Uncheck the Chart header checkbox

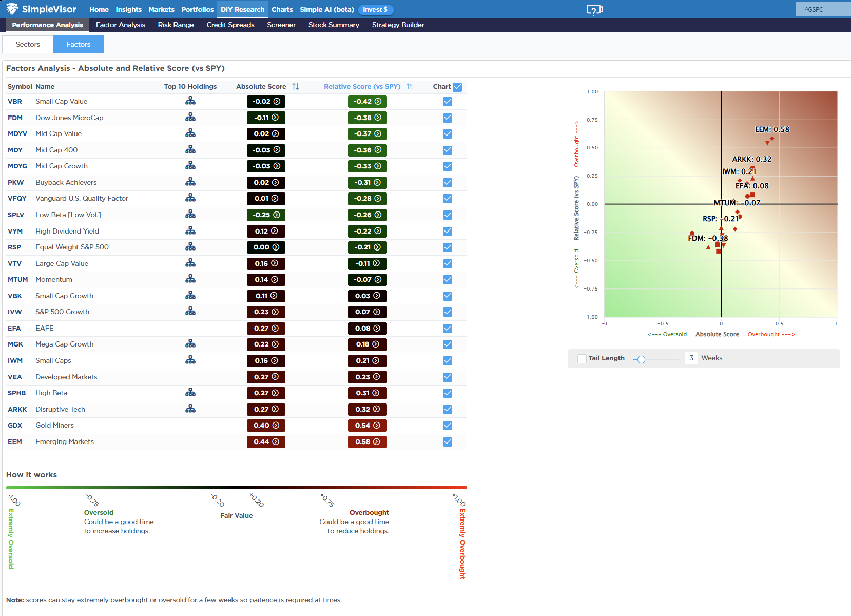pos(458,87)
